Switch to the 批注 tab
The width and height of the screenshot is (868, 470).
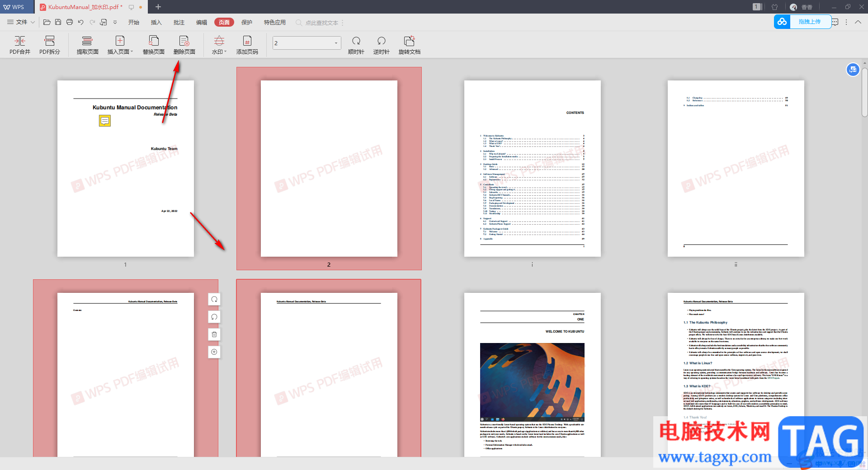(179, 22)
